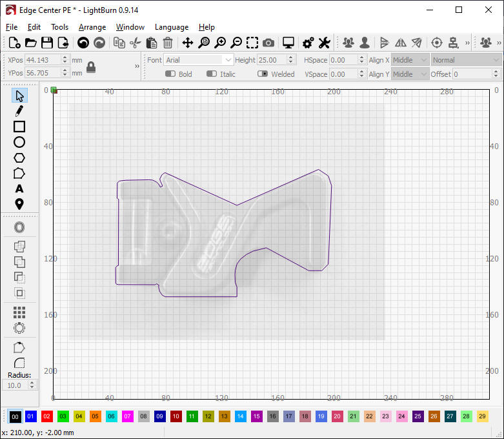Click the Camera capture icon
Viewport: 504px width, 439px height.
tap(268, 43)
